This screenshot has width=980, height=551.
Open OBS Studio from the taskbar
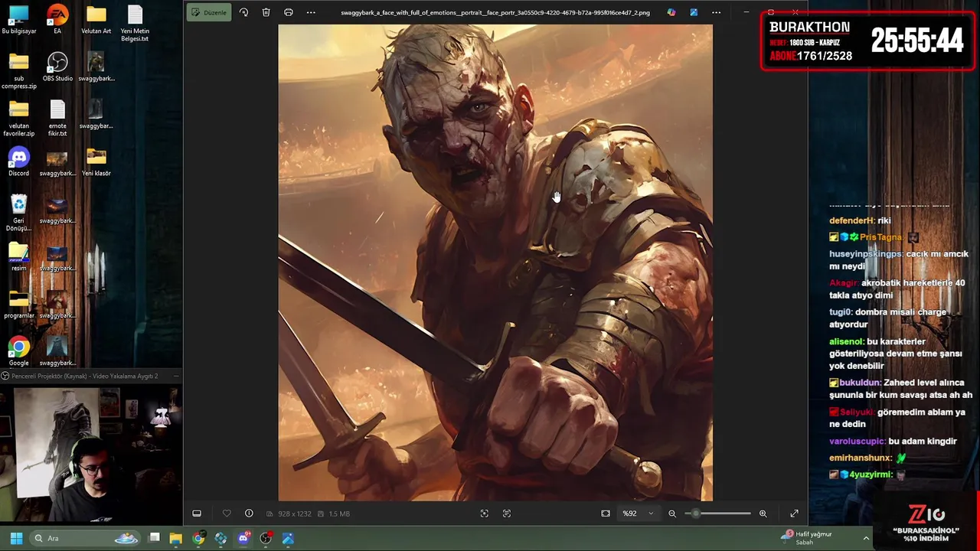pos(266,538)
